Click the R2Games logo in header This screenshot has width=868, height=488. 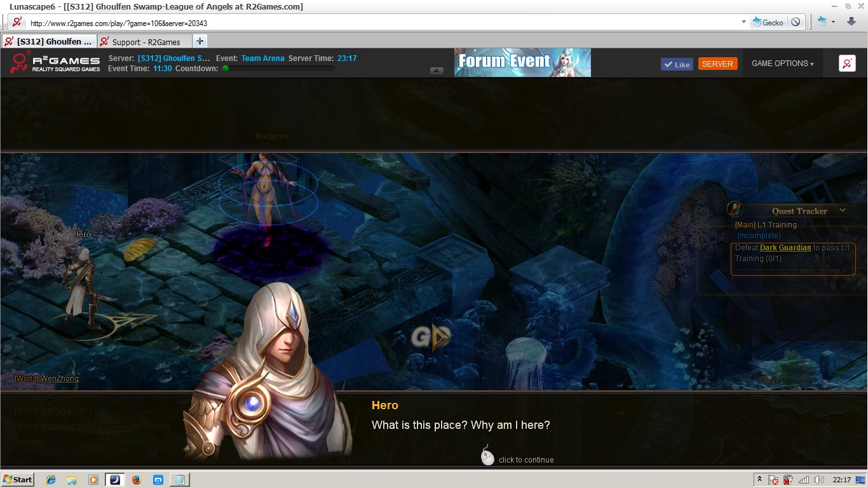pyautogui.click(x=56, y=63)
